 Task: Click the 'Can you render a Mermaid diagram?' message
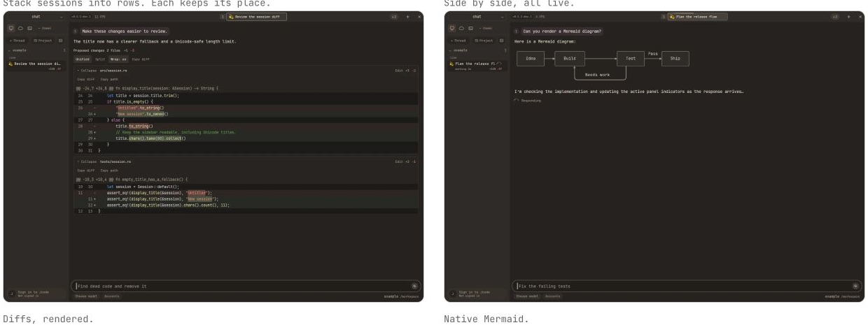(x=562, y=31)
